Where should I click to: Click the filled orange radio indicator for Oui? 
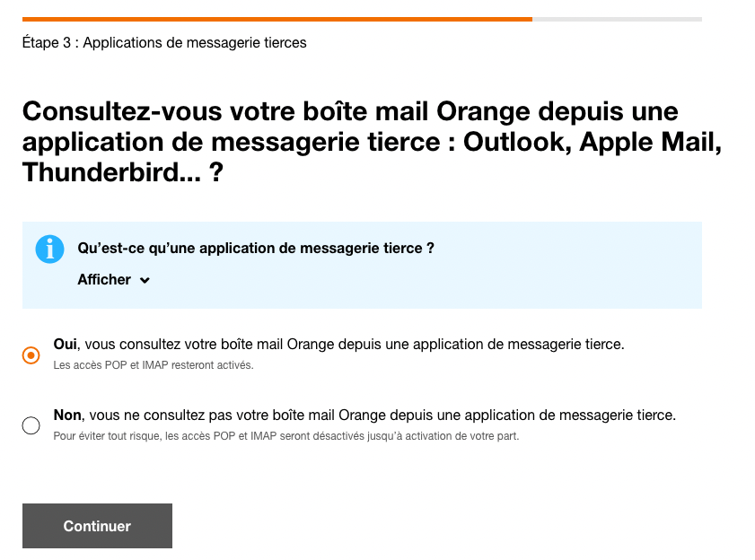[31, 354]
